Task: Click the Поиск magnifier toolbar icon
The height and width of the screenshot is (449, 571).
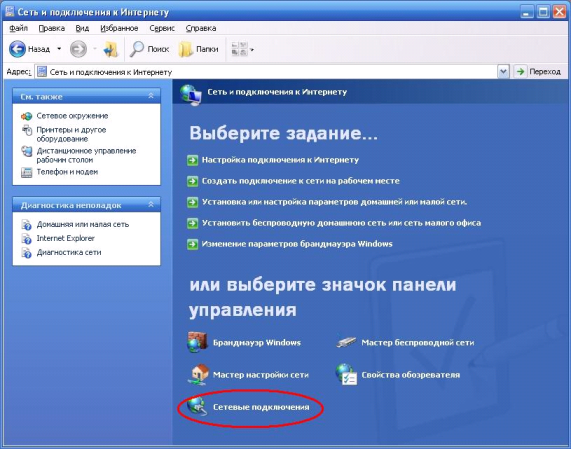Action: [x=137, y=49]
